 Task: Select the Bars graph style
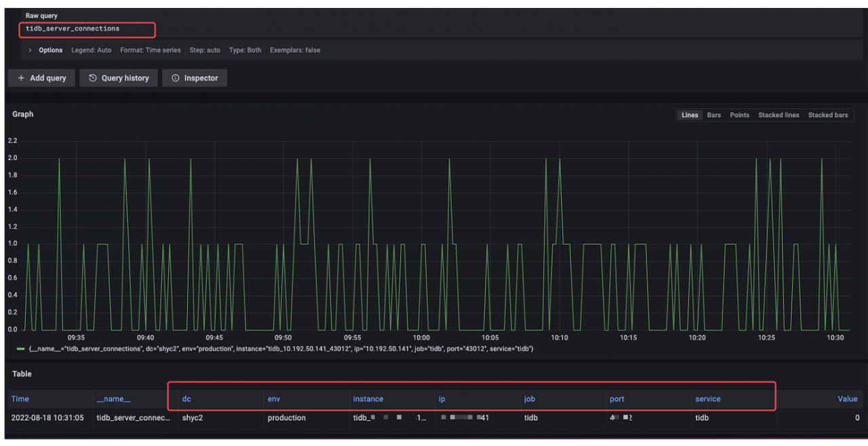[x=714, y=115]
